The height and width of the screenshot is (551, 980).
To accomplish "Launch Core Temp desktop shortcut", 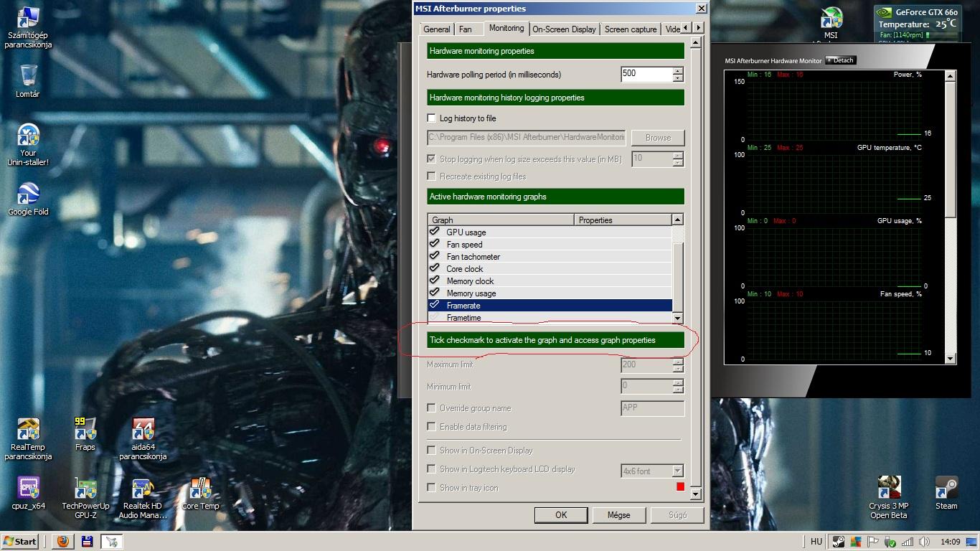I will point(200,493).
